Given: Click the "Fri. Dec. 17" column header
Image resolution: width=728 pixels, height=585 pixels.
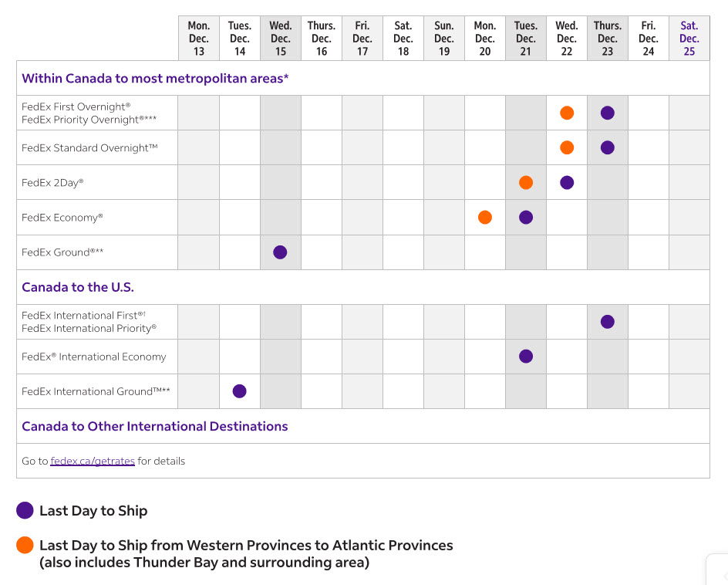Looking at the screenshot, I should point(362,39).
